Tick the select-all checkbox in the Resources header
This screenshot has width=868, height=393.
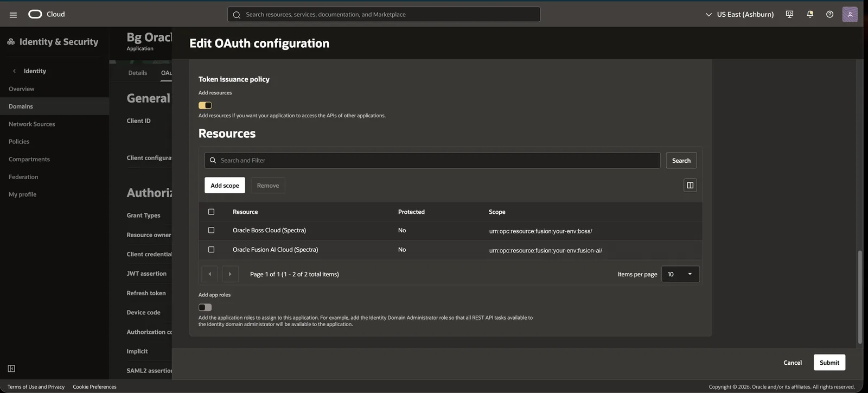coord(212,212)
